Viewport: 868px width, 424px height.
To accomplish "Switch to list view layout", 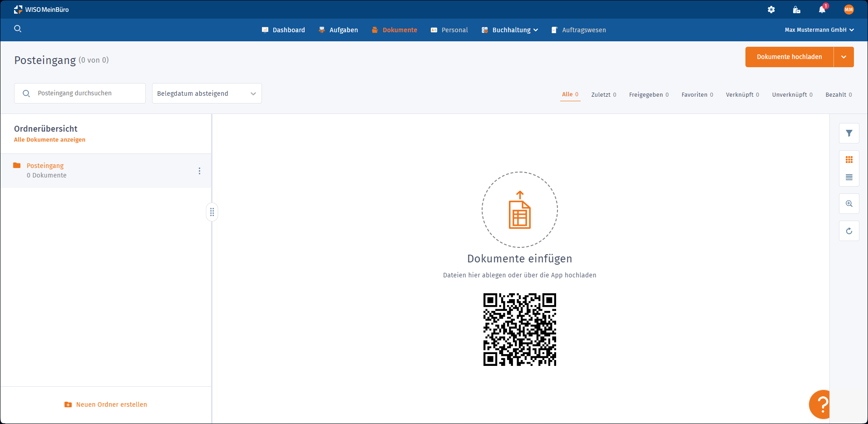I will coord(849,177).
